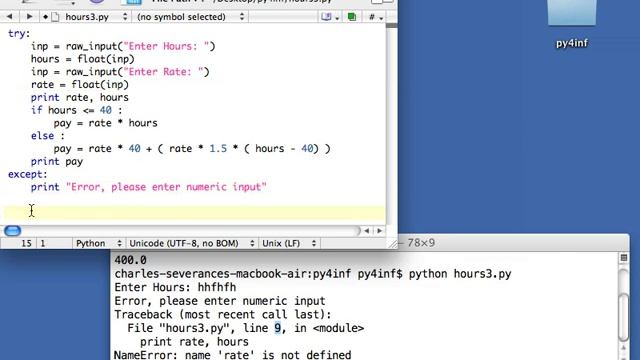Go back with the left navigation arrow
Screen dimensions: 640x360
click(x=9, y=17)
